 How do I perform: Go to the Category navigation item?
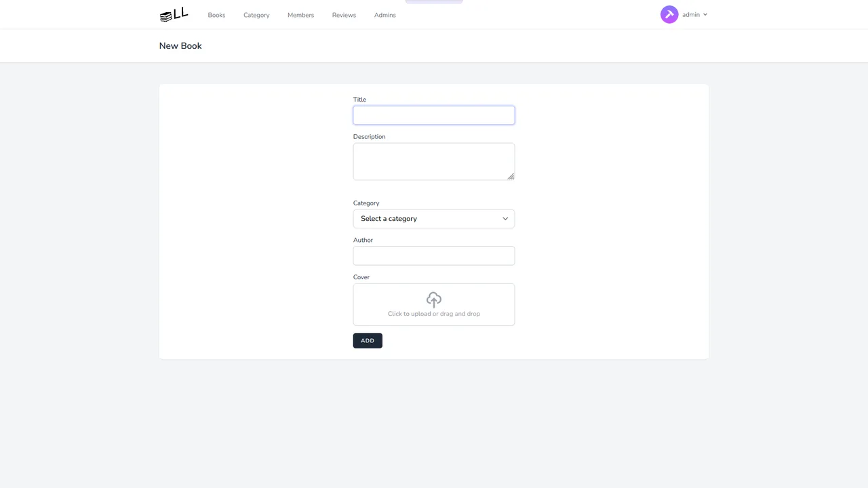[256, 15]
